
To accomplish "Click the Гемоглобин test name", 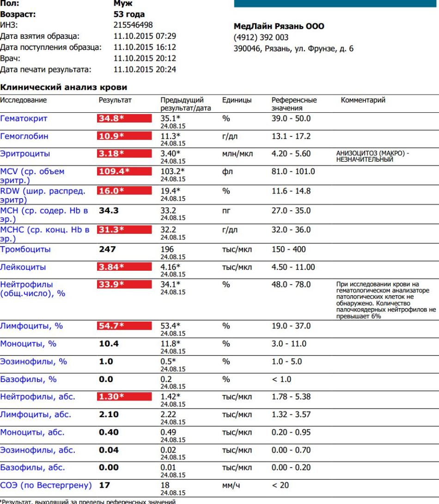I will [x=24, y=136].
